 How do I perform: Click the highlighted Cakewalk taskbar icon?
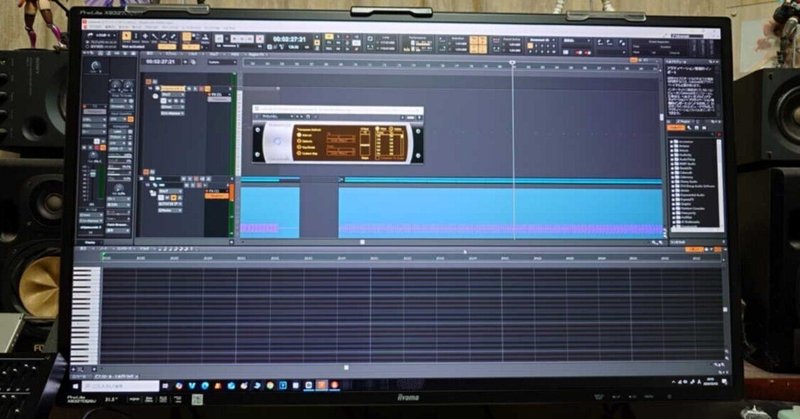[x=321, y=385]
